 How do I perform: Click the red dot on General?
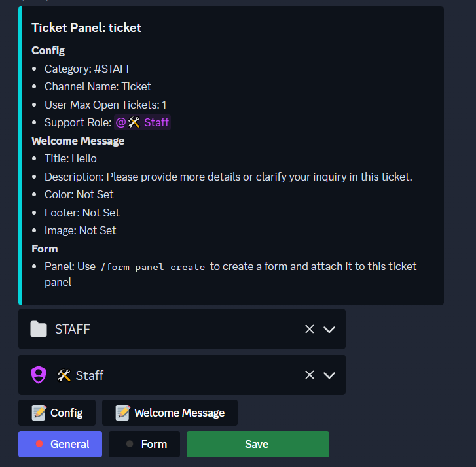click(39, 444)
